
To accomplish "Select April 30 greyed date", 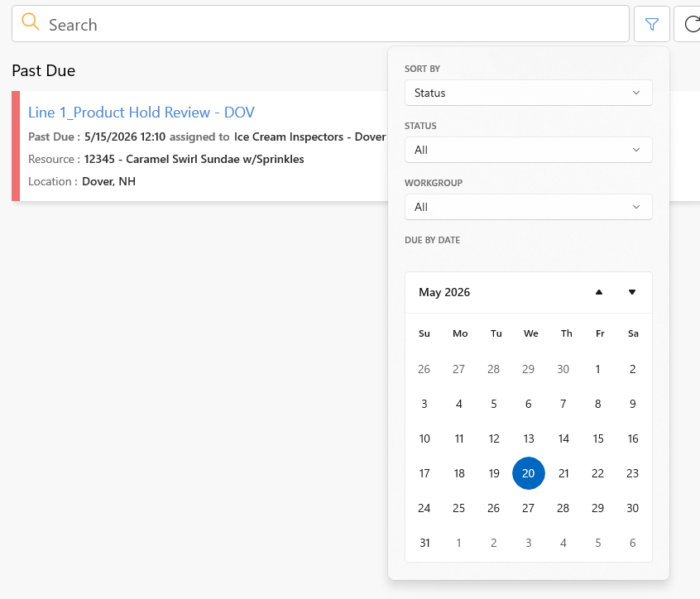I will pyautogui.click(x=563, y=369).
